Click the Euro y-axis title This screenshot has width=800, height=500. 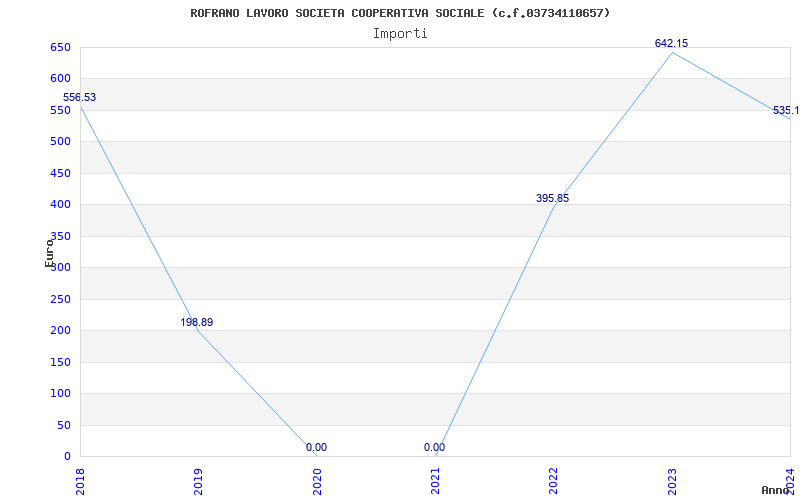[x=49, y=252]
